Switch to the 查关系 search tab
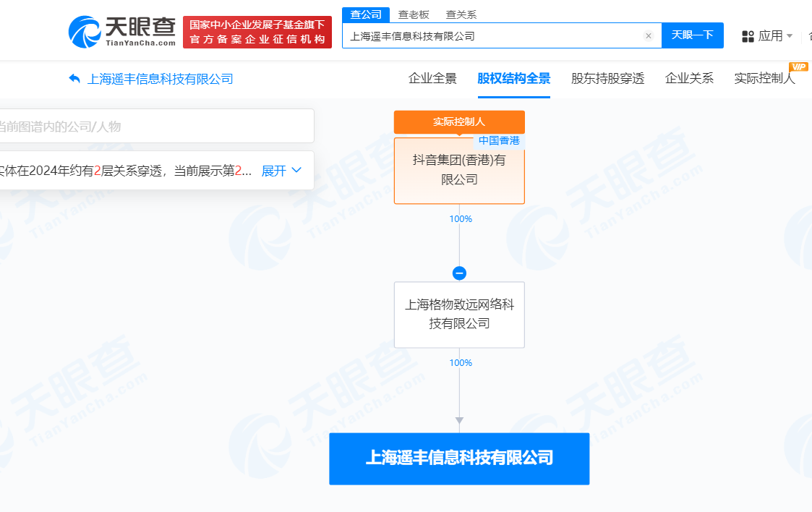The image size is (812, 512). (x=461, y=14)
